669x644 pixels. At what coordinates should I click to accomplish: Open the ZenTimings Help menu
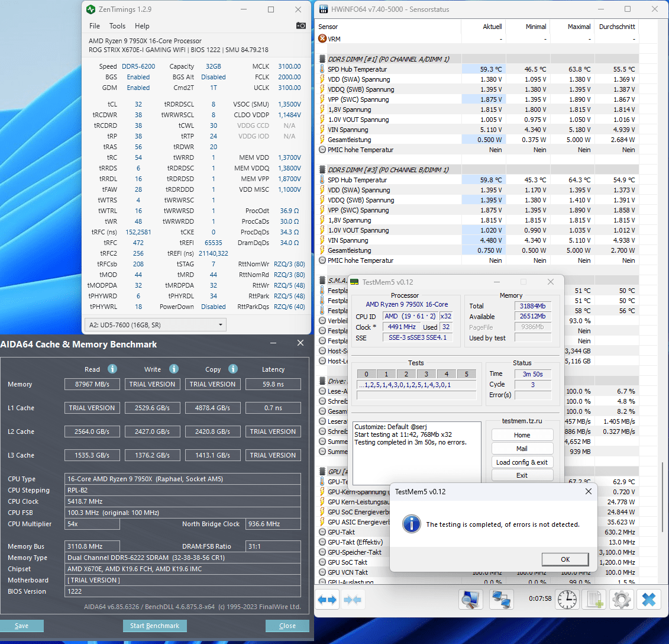142,25
